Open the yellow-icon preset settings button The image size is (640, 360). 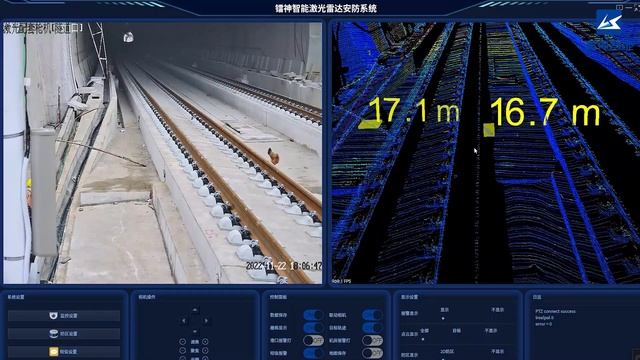pyautogui.click(x=64, y=351)
